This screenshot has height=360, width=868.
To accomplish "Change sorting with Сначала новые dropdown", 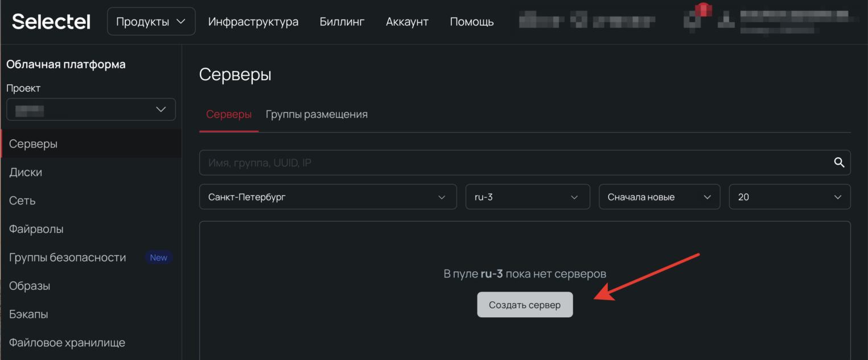I will [x=659, y=197].
